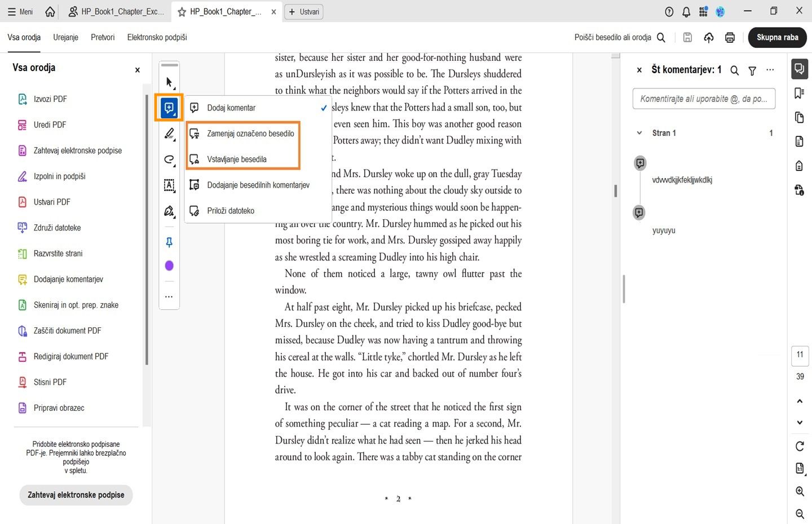Open the Elektronsko podpiši tab

[x=157, y=37]
